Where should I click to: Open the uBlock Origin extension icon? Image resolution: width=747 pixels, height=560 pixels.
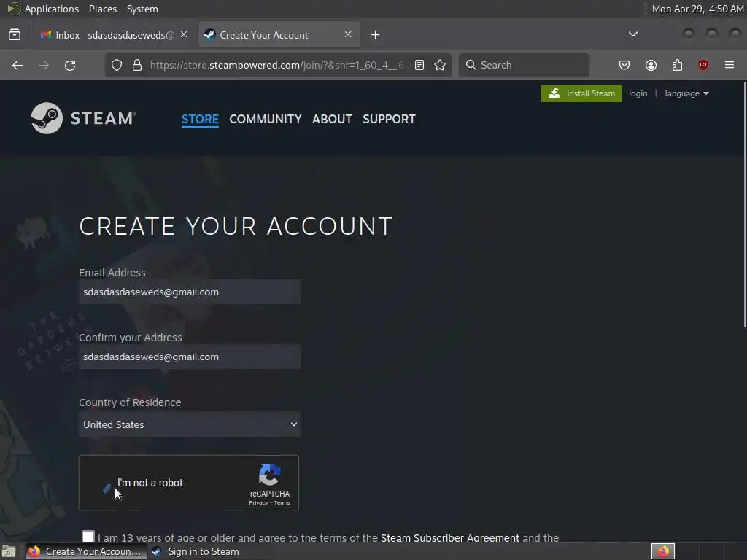tap(703, 65)
